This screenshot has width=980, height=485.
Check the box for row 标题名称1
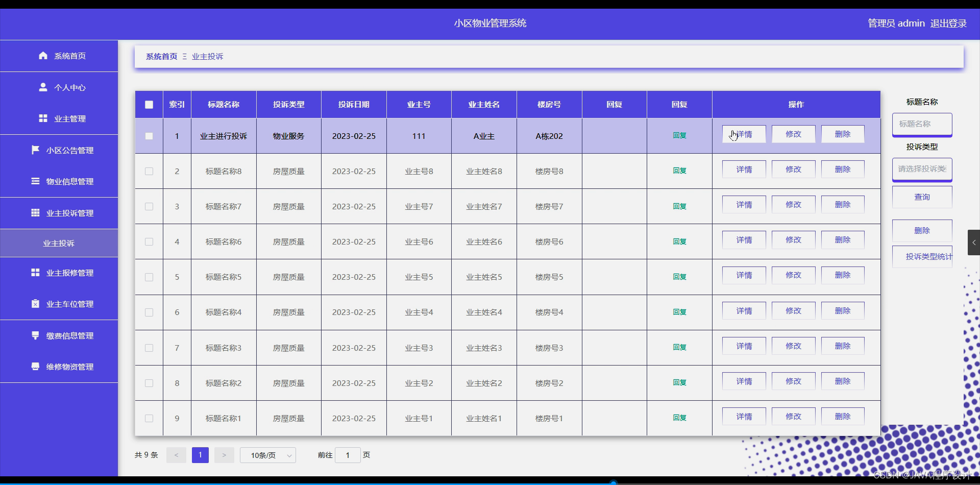(x=149, y=419)
